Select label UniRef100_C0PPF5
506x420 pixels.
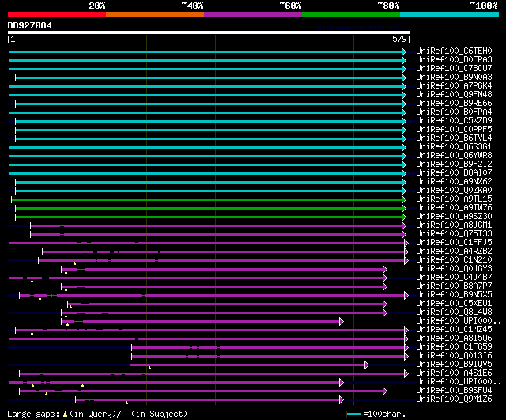tap(454, 130)
